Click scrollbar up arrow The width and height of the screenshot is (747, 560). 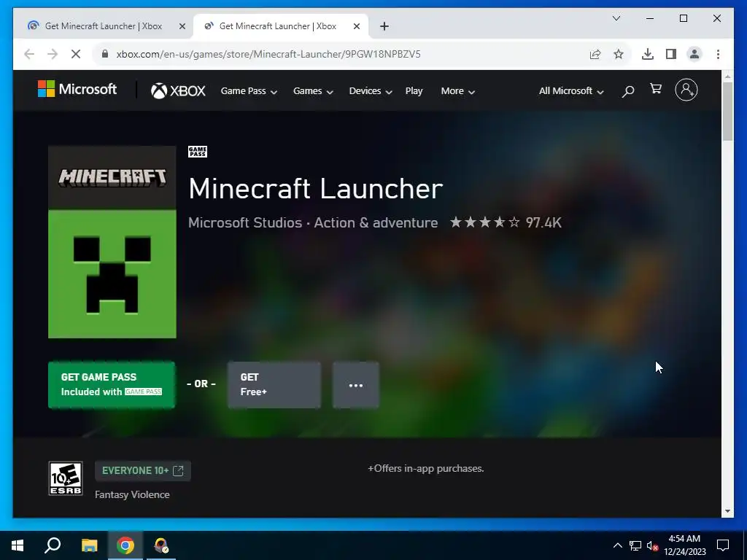tap(727, 76)
